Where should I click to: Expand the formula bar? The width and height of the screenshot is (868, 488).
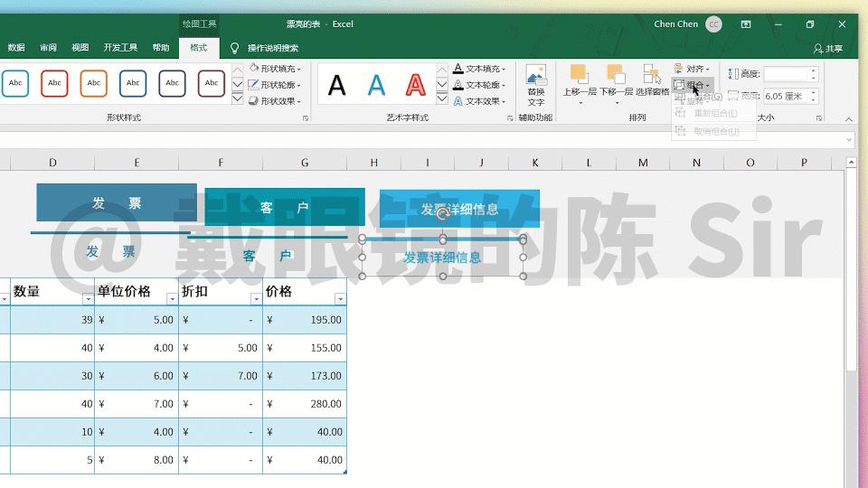(x=849, y=140)
